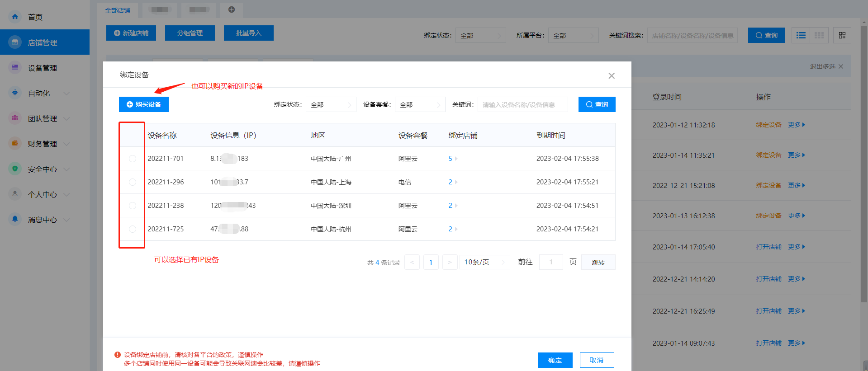
Task: Choose device 202211-725 radio button
Action: pyautogui.click(x=133, y=229)
